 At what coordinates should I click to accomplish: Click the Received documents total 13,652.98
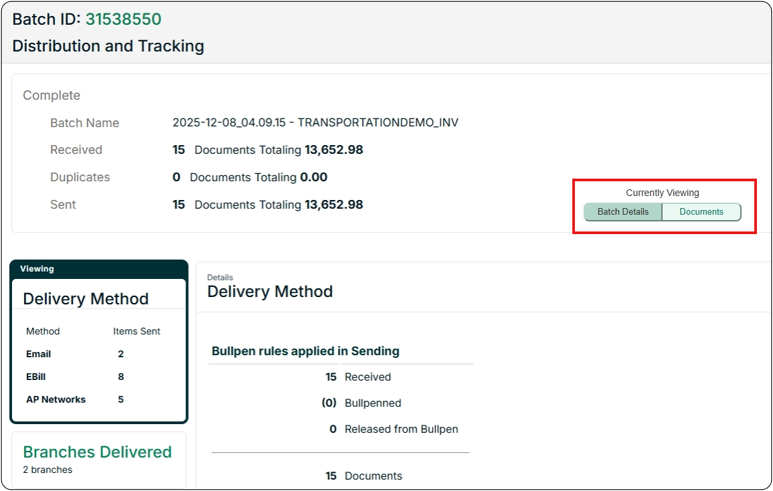(x=333, y=150)
